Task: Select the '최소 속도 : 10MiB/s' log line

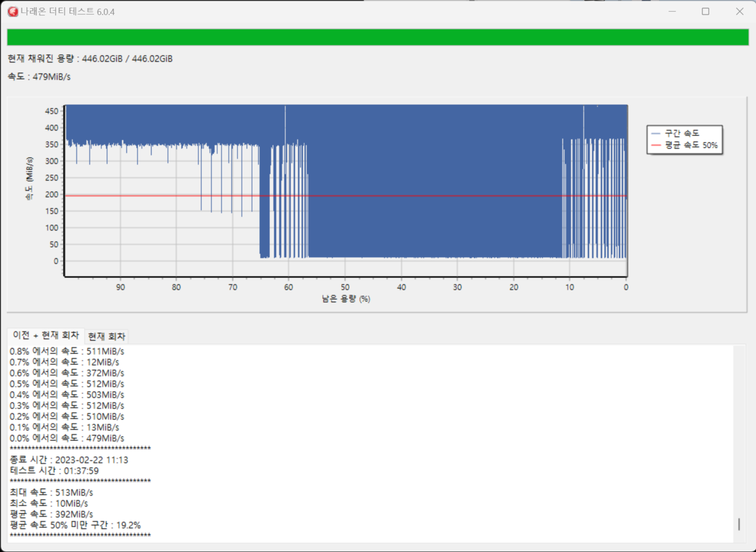Action: [x=49, y=504]
